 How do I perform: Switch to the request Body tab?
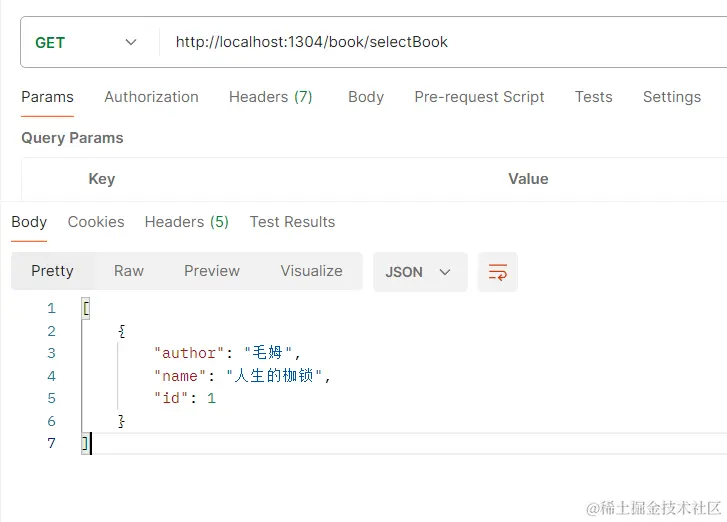pos(366,97)
